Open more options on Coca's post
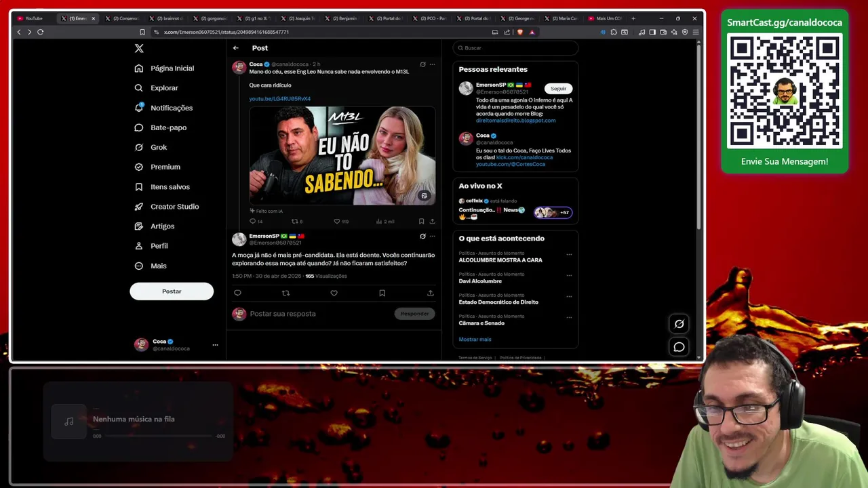Image resolution: width=868 pixels, height=488 pixels. coord(432,65)
